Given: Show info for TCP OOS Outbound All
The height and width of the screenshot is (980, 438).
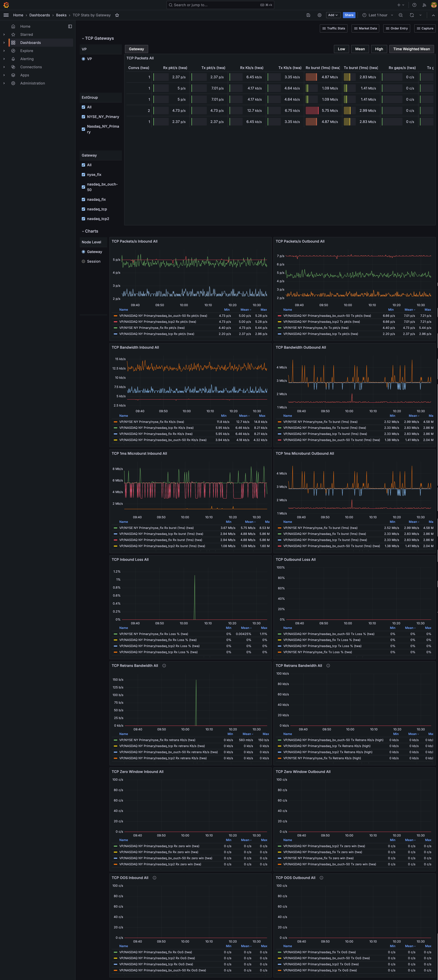Looking at the screenshot, I should [322, 878].
